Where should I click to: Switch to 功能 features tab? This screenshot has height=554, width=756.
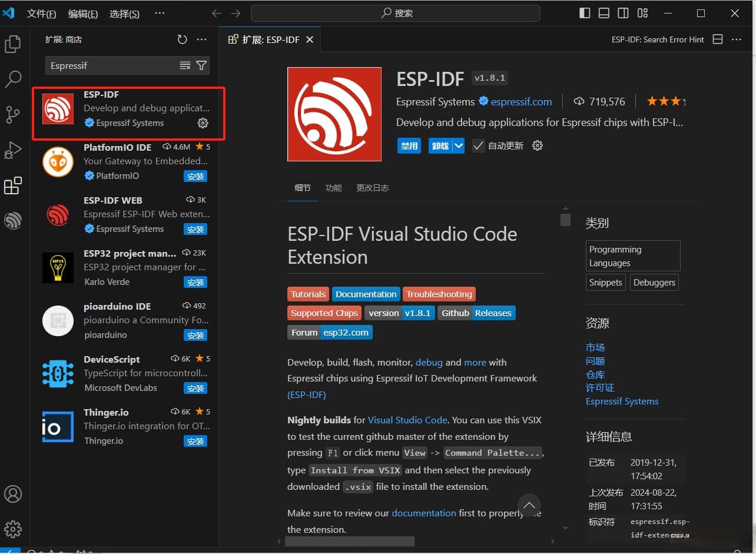coord(333,188)
